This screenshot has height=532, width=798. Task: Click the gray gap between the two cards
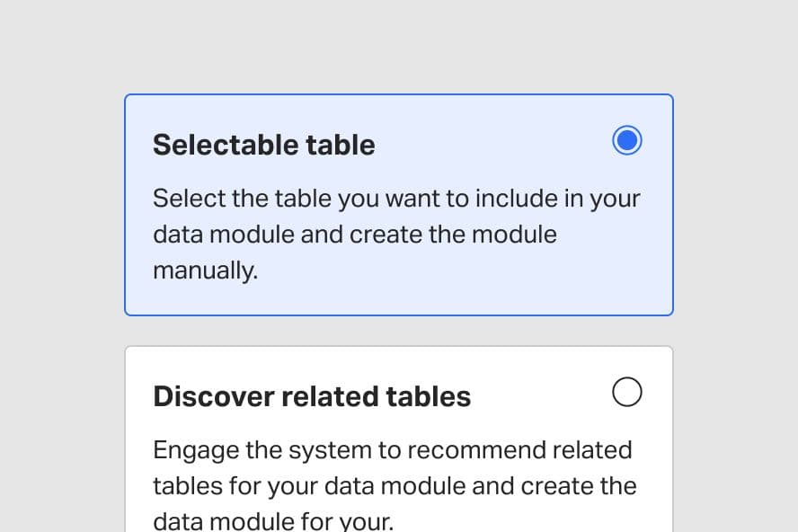[399, 331]
